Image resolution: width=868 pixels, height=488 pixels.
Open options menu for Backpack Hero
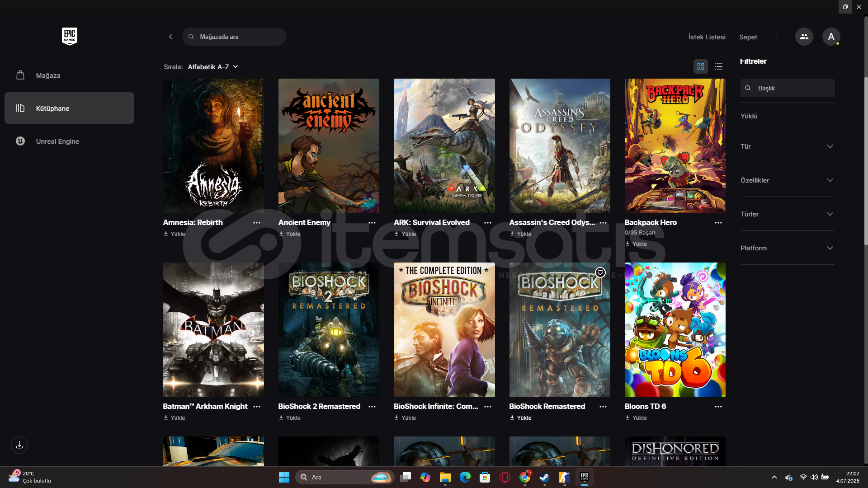tap(718, 223)
